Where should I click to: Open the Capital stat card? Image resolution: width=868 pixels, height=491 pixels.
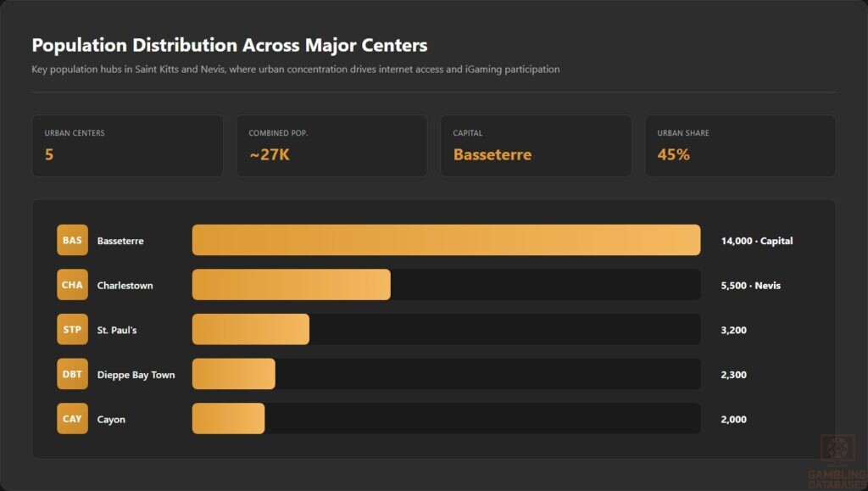point(536,146)
